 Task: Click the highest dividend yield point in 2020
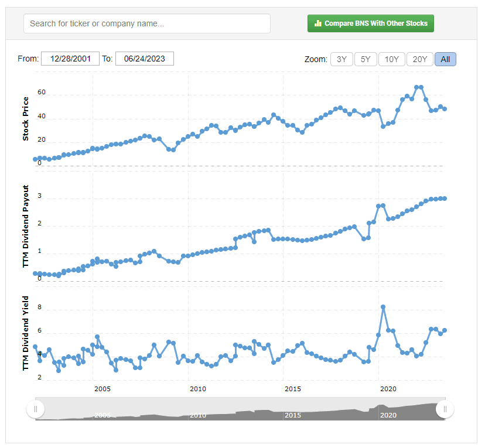383,307
